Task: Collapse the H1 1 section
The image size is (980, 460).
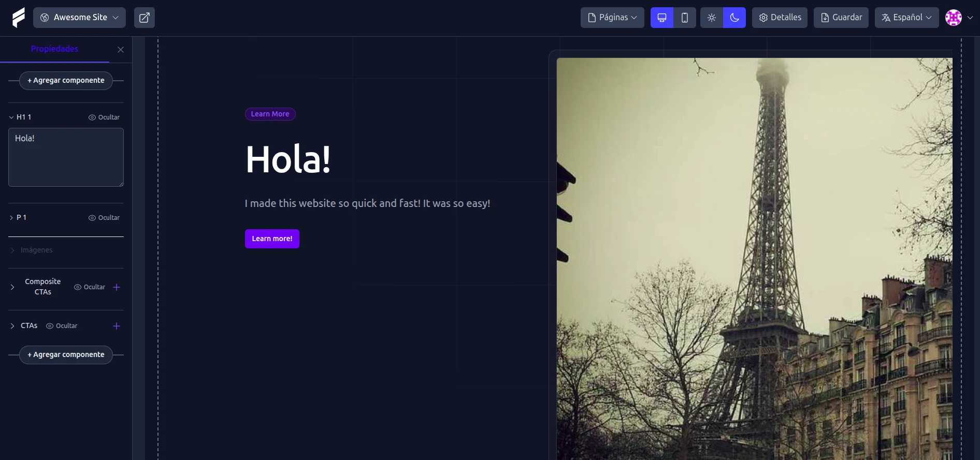Action: coord(11,117)
